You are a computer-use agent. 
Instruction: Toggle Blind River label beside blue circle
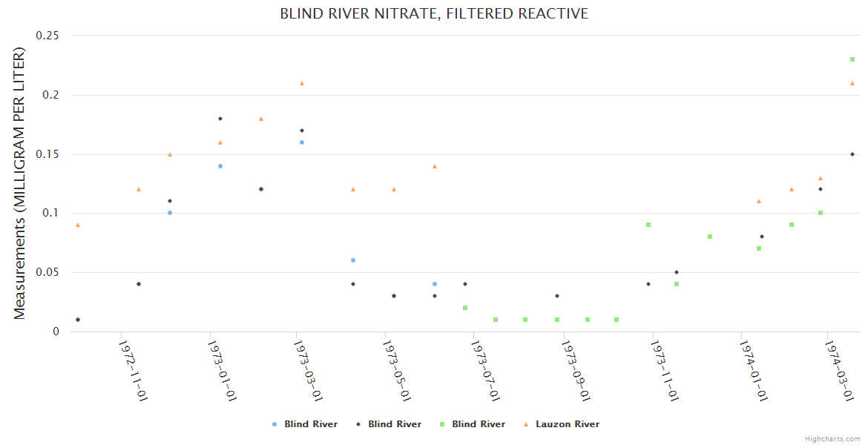click(x=311, y=424)
